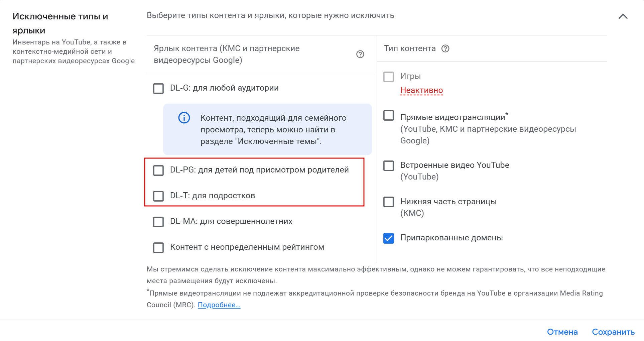Select DL-MA mature audiences checkbox
The image size is (644, 341).
[x=158, y=222]
